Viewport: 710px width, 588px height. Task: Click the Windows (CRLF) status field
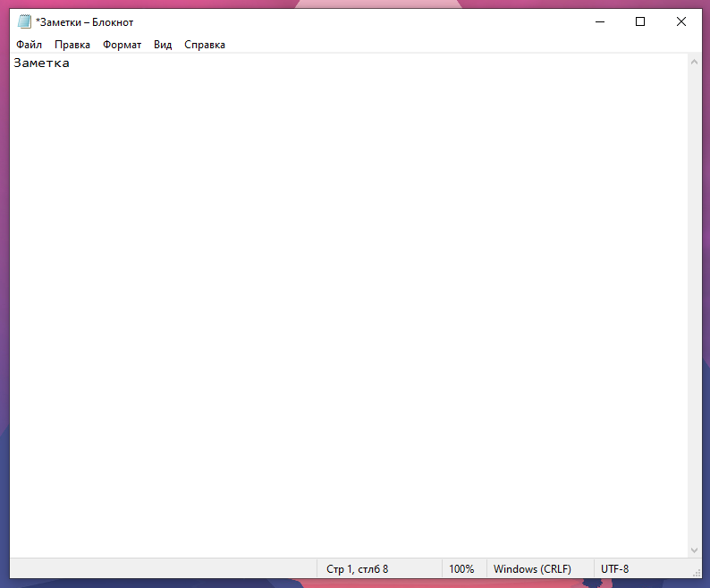[532, 569]
